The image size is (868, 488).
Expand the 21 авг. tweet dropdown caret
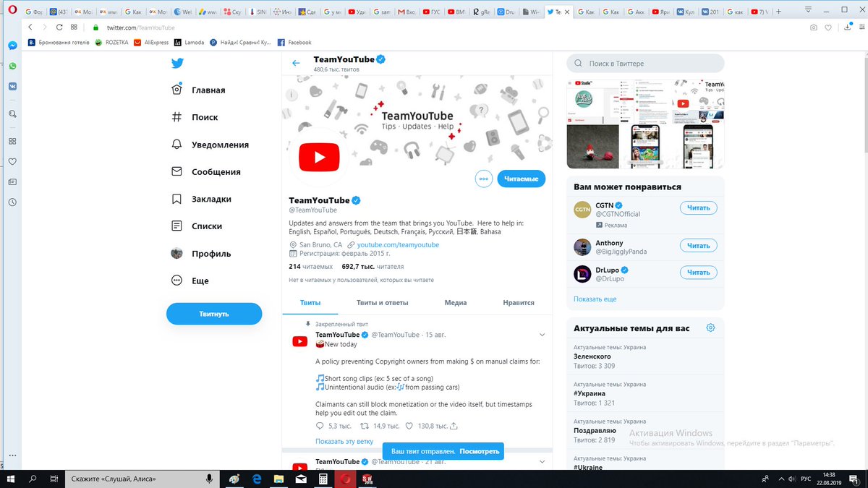(x=542, y=461)
